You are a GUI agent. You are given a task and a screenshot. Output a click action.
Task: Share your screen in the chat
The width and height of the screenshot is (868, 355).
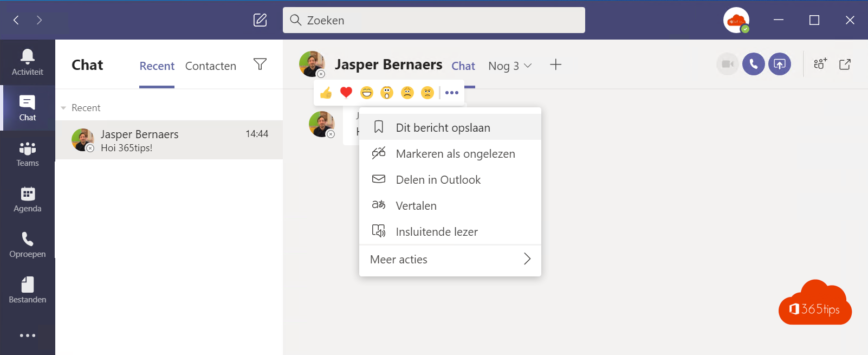point(780,64)
